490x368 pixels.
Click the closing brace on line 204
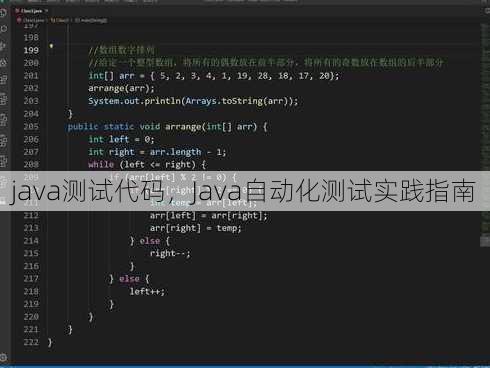coord(70,114)
